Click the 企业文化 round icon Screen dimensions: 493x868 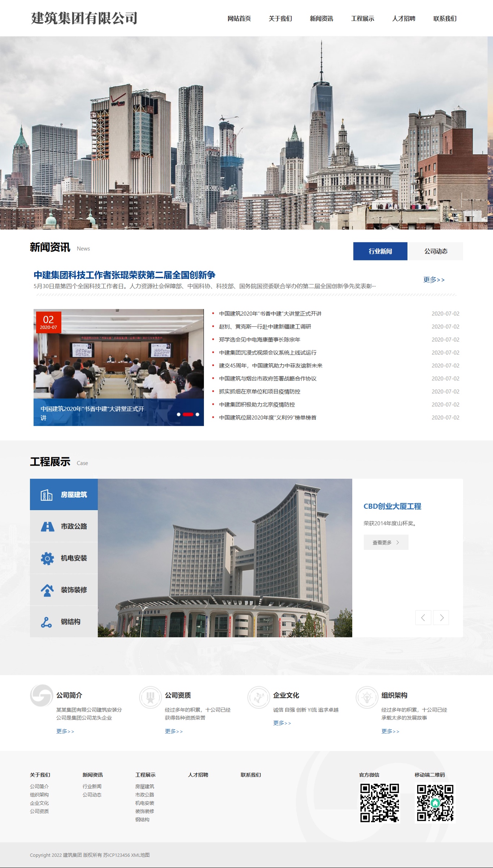[258, 698]
